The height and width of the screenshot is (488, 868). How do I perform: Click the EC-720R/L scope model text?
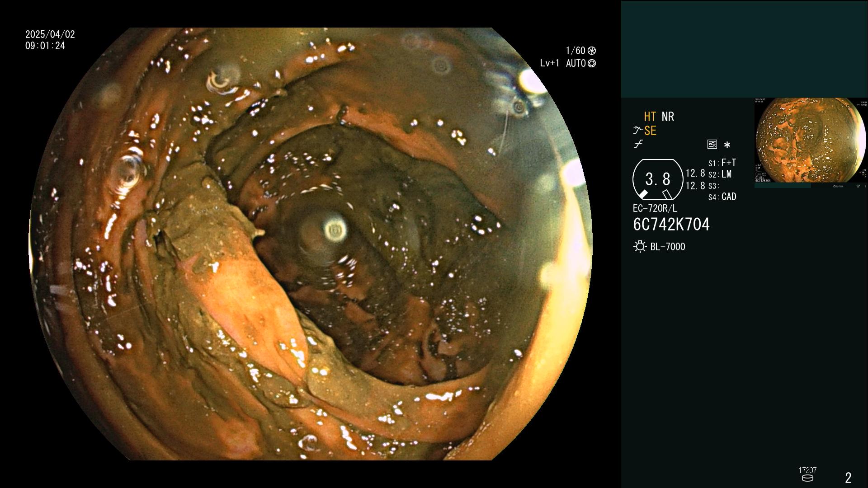point(655,208)
